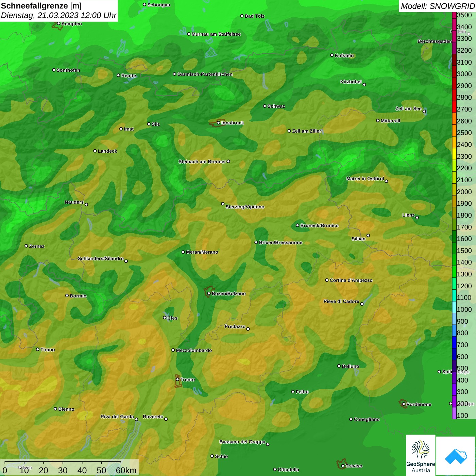Click the 'Berchtesgaden' label
The height and width of the screenshot is (476, 476).
tap(435, 41)
